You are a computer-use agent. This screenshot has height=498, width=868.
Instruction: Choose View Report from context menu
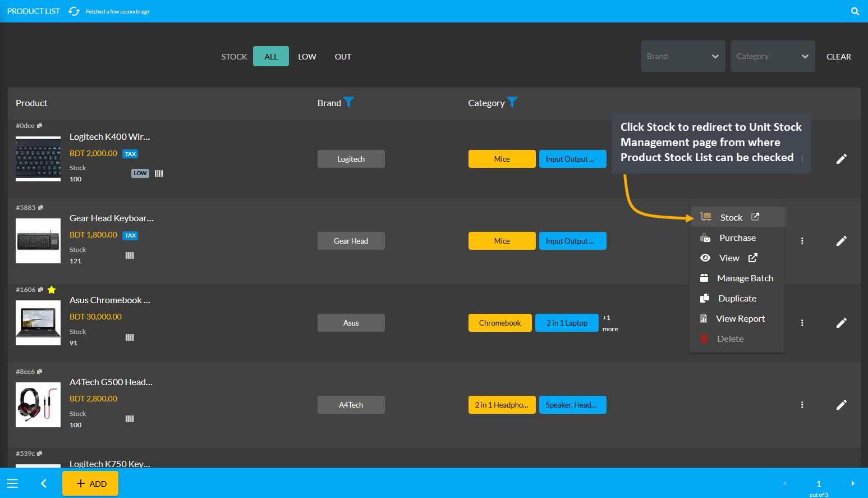point(737,319)
